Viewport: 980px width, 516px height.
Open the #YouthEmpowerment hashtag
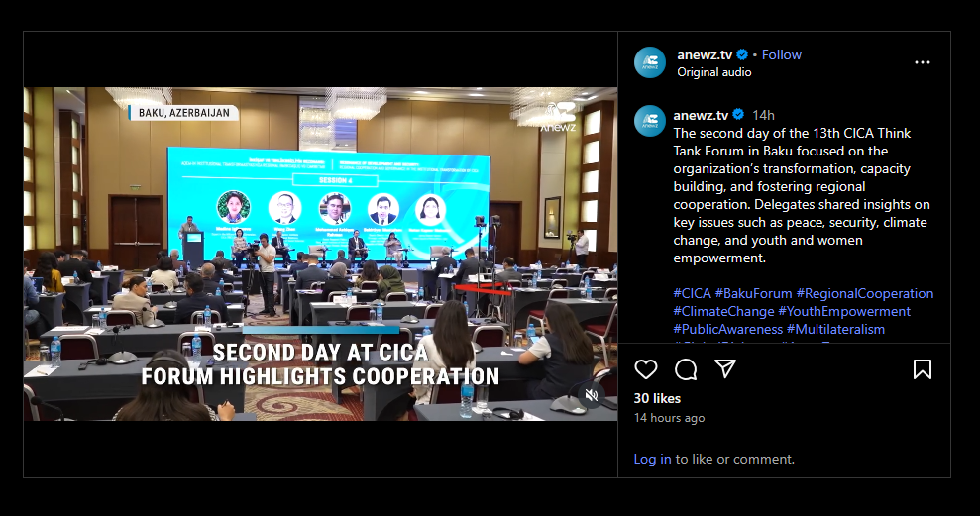pos(844,311)
